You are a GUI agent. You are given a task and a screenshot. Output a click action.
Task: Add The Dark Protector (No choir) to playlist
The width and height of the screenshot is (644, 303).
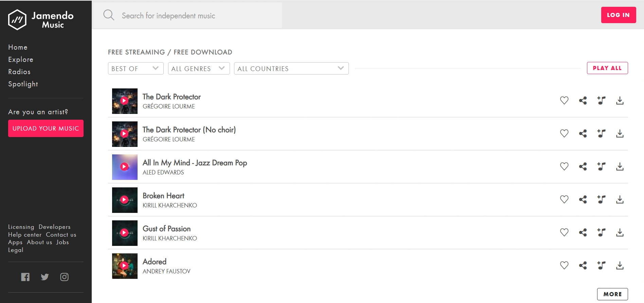point(601,134)
